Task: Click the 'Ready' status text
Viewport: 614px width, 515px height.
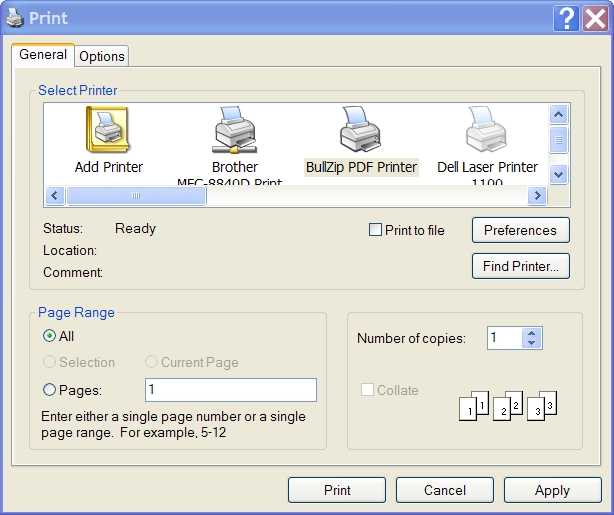Action: point(135,228)
